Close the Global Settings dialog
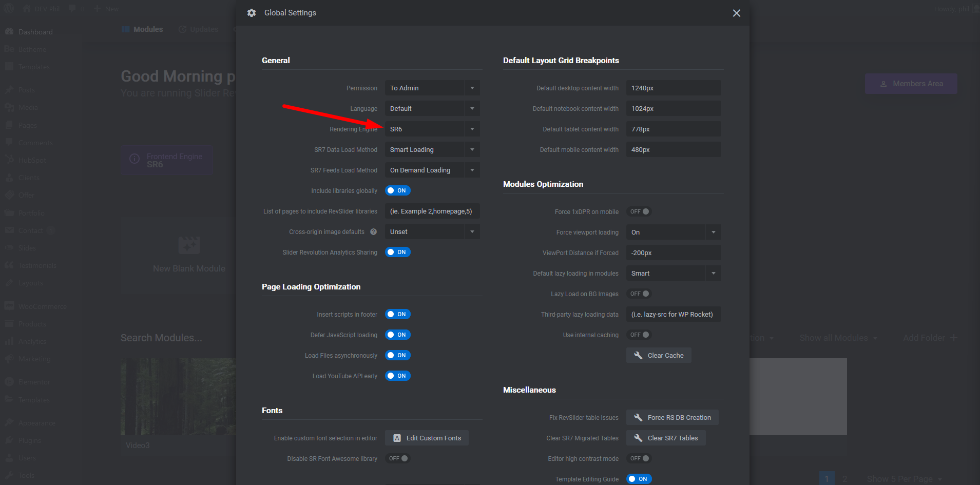 (x=736, y=13)
